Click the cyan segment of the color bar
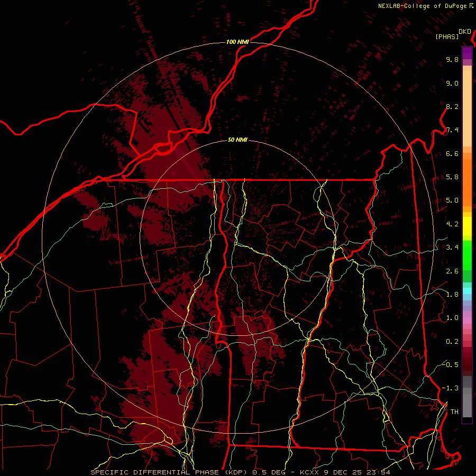 pyautogui.click(x=467, y=290)
